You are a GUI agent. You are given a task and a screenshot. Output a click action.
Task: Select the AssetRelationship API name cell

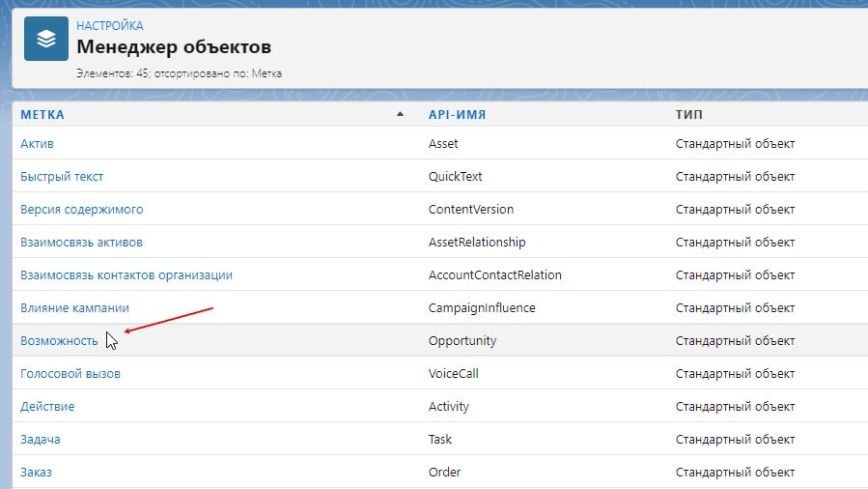[x=477, y=242]
